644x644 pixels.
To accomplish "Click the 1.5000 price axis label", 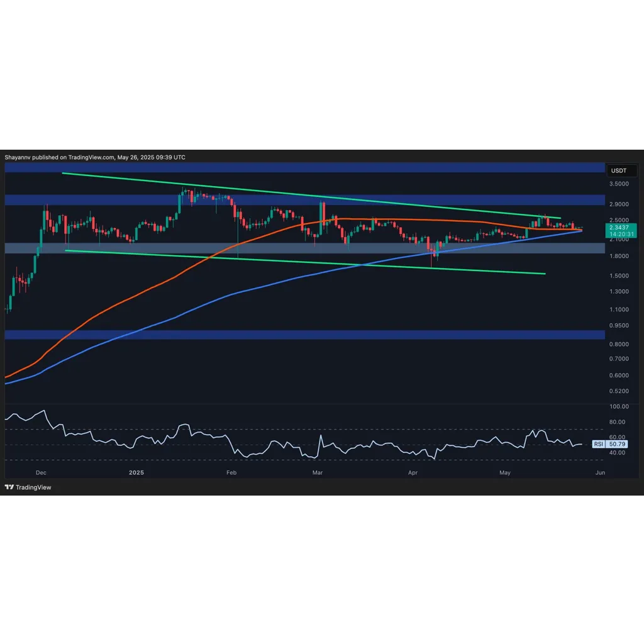I will click(619, 275).
